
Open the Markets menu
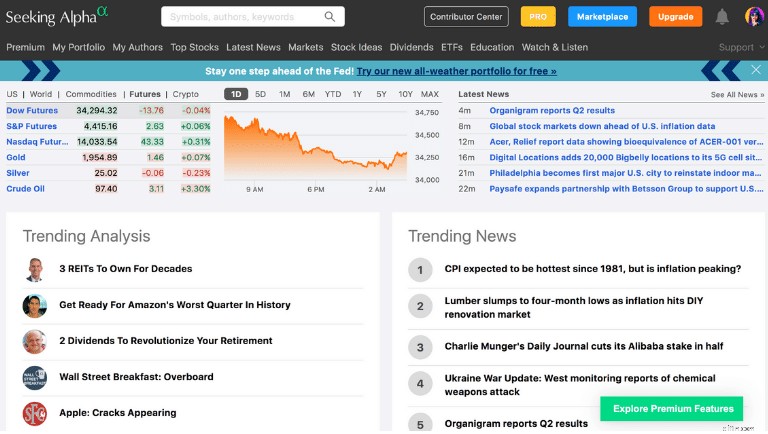(306, 48)
